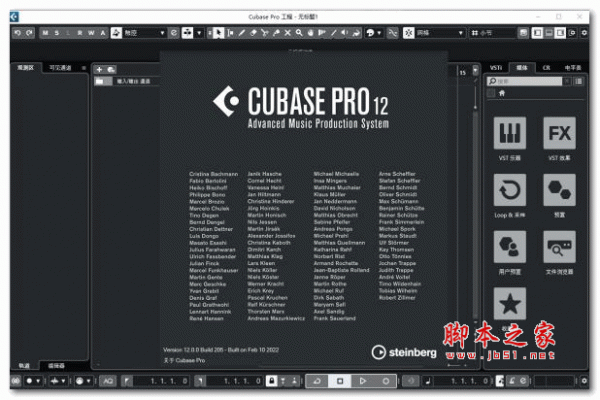Select the Object Selection arrow tool
The height and width of the screenshot is (400, 600).
(x=218, y=33)
